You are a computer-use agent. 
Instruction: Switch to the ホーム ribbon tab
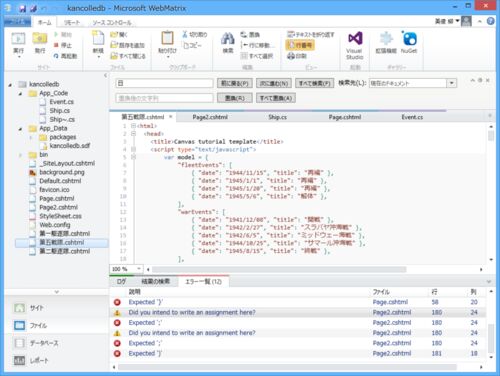point(44,22)
